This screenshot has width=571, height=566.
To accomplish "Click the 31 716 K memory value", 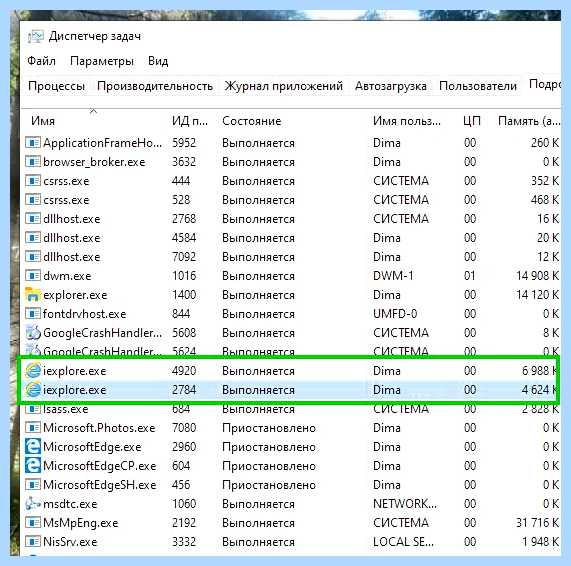I will coord(537,523).
